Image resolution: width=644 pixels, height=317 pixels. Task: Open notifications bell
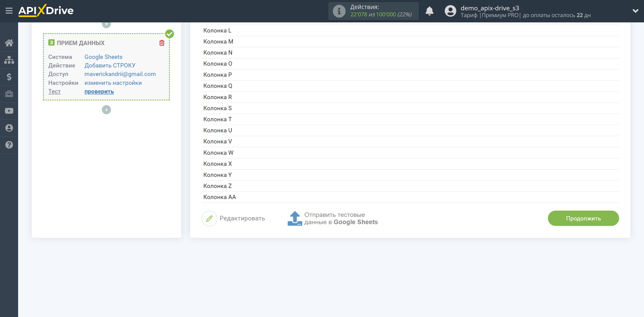tap(429, 11)
